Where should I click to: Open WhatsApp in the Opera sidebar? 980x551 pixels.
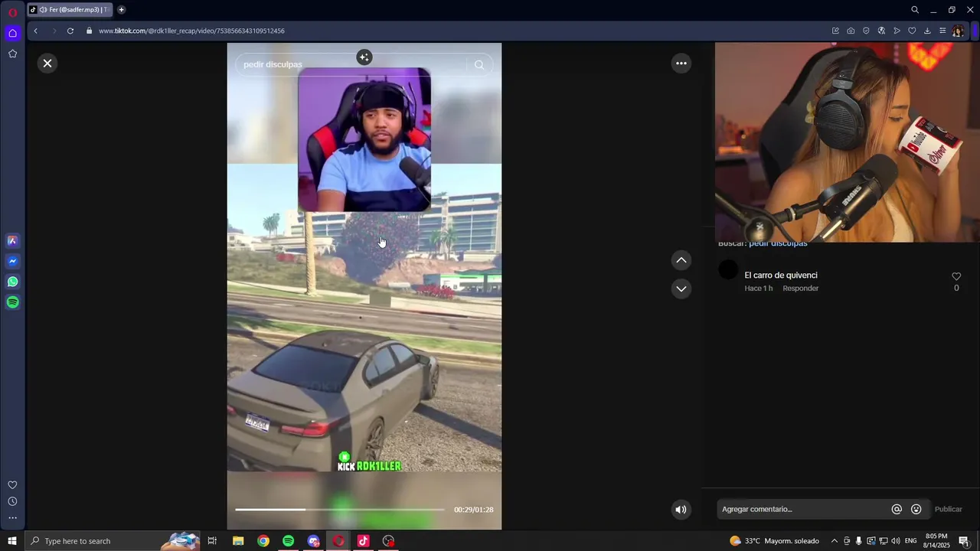[x=12, y=282]
